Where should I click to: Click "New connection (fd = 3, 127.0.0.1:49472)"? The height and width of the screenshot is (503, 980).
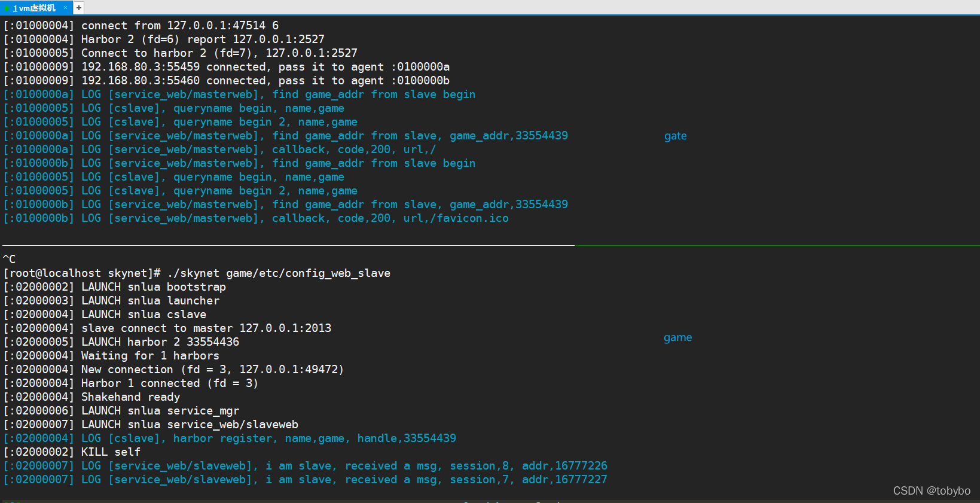coord(213,370)
